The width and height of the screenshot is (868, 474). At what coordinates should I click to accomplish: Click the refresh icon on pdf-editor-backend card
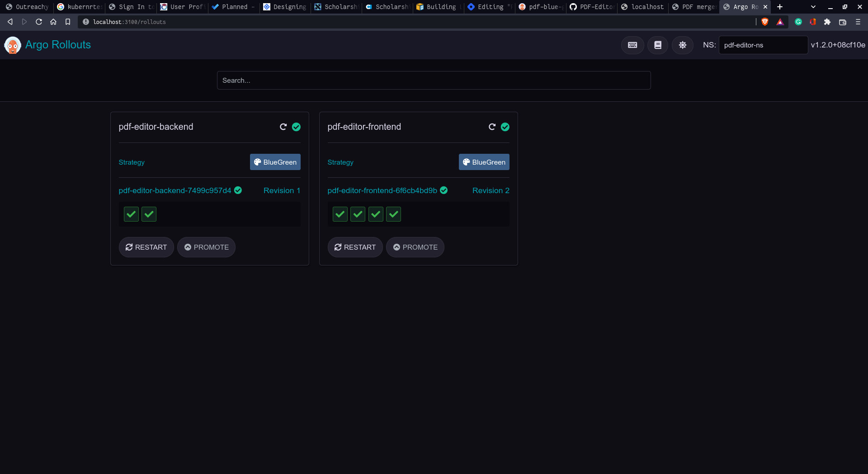click(x=283, y=127)
